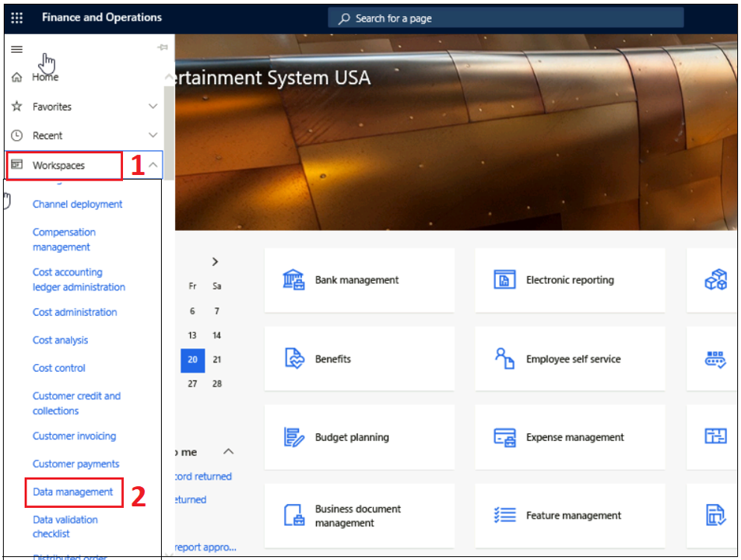Click the stacked cubes tile icon
The width and height of the screenshot is (741, 560).
click(715, 279)
